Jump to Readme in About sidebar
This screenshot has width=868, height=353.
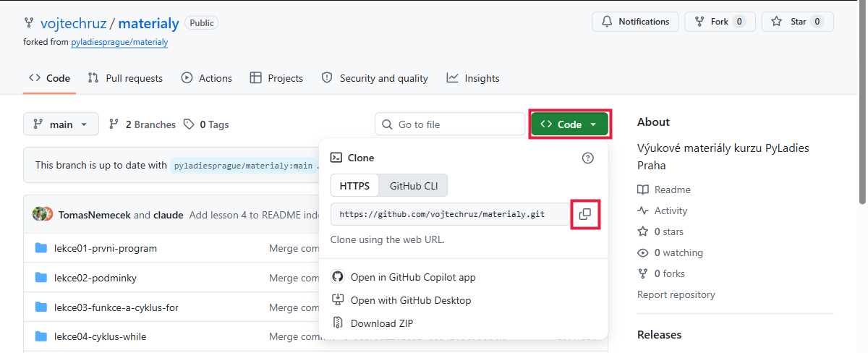tap(664, 190)
